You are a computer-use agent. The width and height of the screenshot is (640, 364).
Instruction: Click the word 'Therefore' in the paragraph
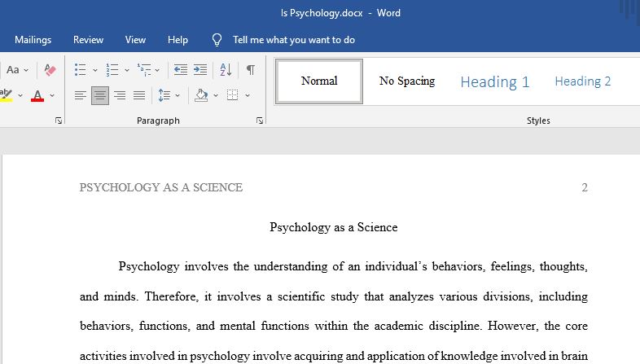tap(172, 296)
